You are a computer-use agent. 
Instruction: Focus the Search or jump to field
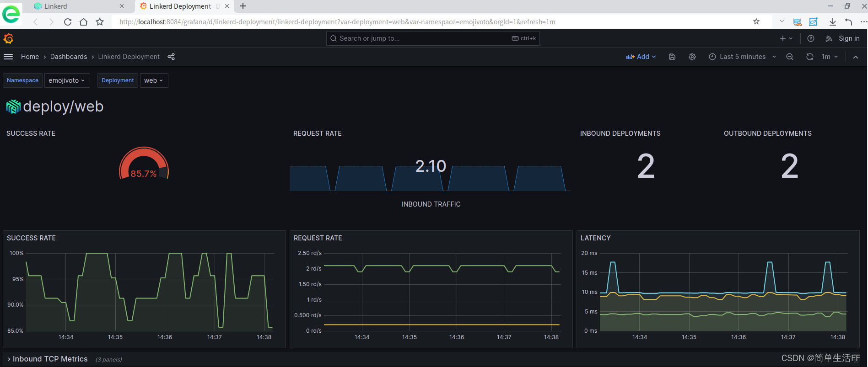tap(433, 38)
